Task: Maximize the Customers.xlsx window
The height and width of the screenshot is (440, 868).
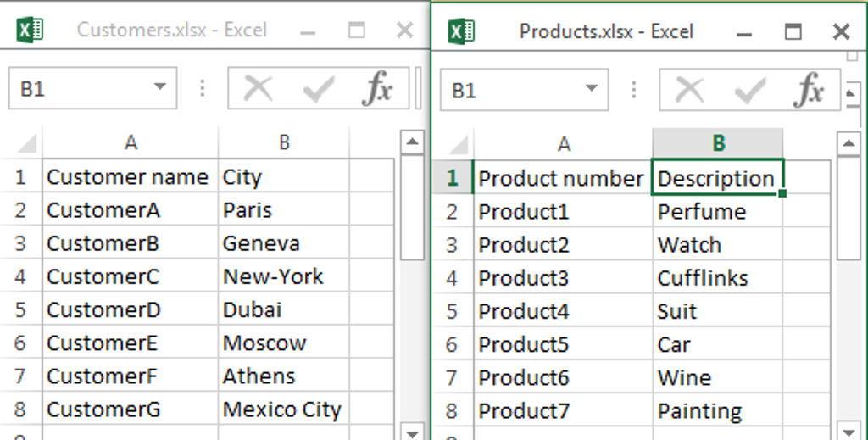Action: [x=356, y=31]
